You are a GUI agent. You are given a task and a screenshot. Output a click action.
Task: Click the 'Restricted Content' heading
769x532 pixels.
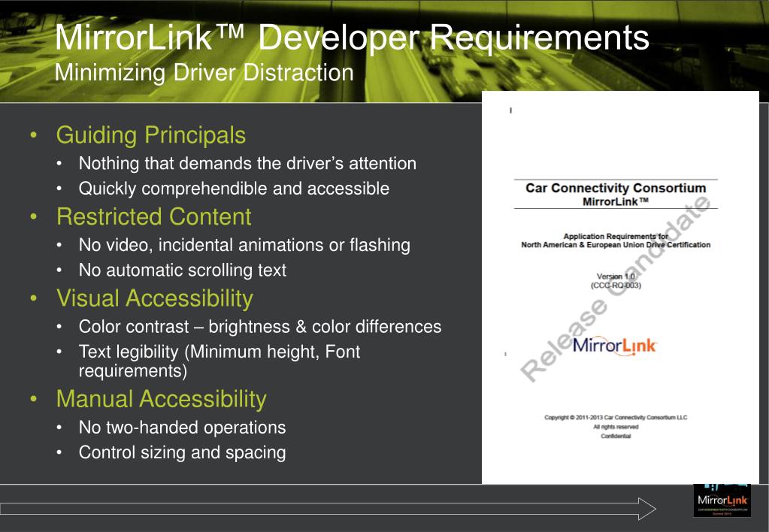pyautogui.click(x=154, y=216)
